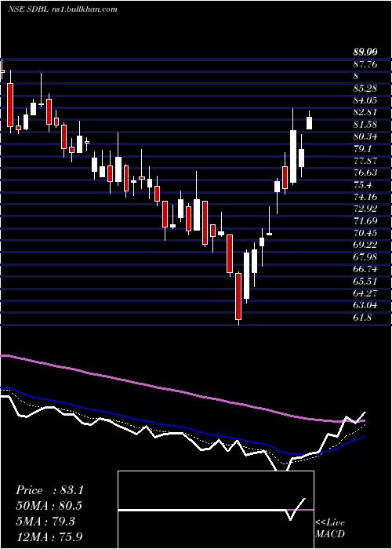Click the 81.58 price axis label
Image resolution: width=392 pixels, height=549 pixels.
click(365, 125)
